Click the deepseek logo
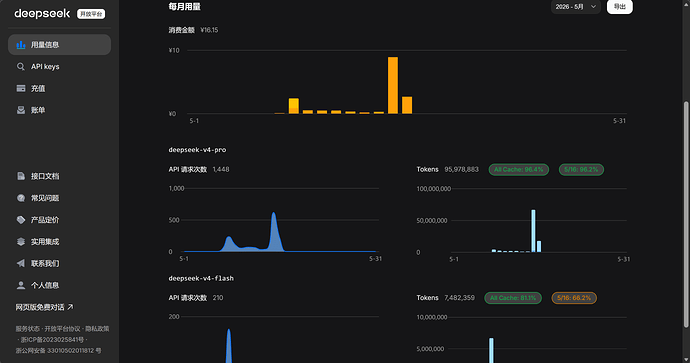690x363 pixels. point(42,14)
